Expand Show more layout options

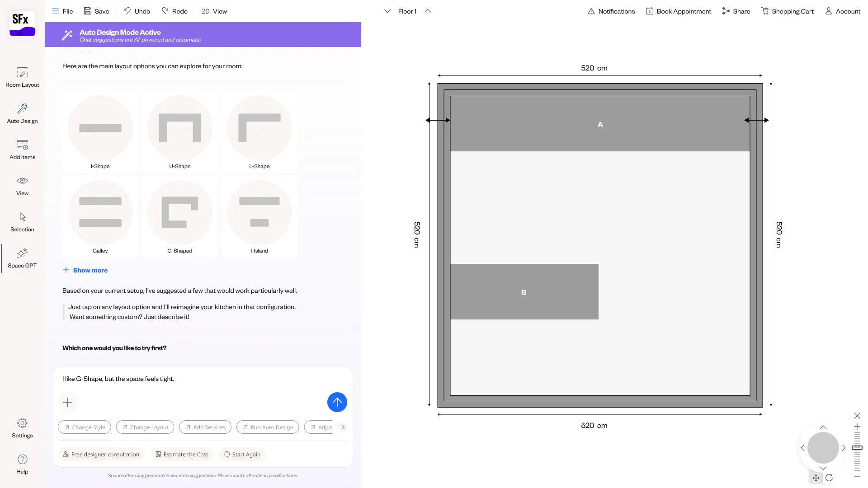[x=85, y=270]
